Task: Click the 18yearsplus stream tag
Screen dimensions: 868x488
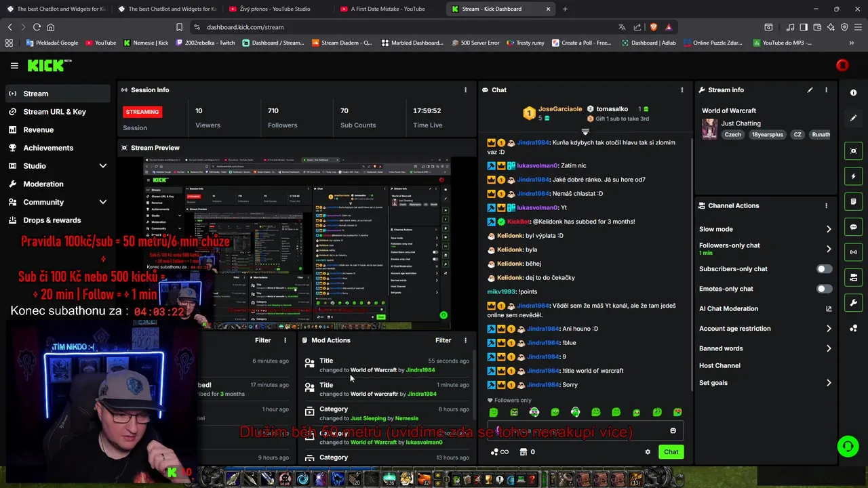Action: point(767,135)
